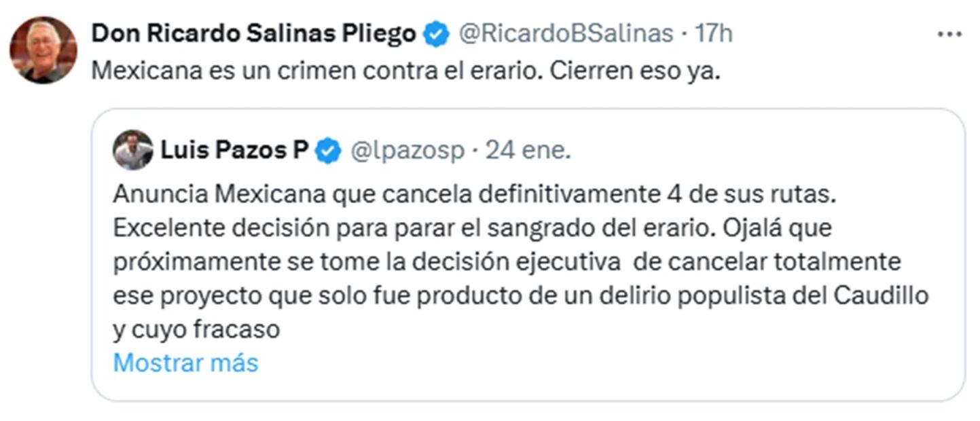Click the verified badge beside Ricardo Salinas Pliego
The width and height of the screenshot is (980, 421).
(x=436, y=33)
